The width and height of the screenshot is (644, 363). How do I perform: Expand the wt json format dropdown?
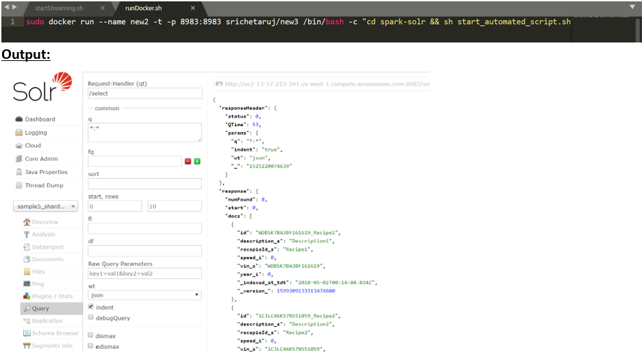click(144, 295)
